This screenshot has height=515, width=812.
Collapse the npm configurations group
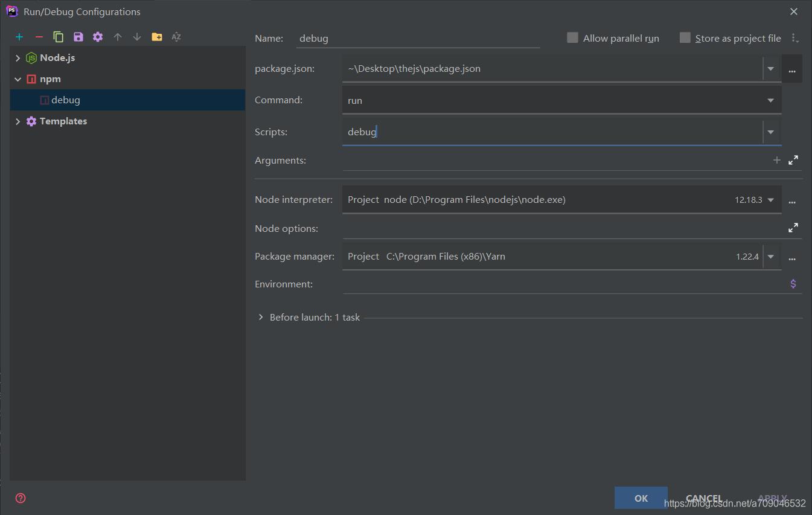pos(18,79)
